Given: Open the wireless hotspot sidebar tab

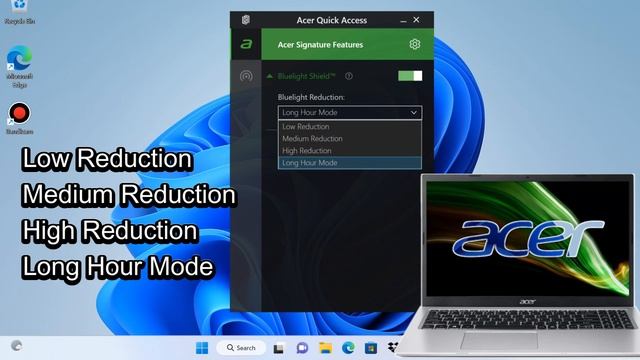Looking at the screenshot, I should (246, 76).
